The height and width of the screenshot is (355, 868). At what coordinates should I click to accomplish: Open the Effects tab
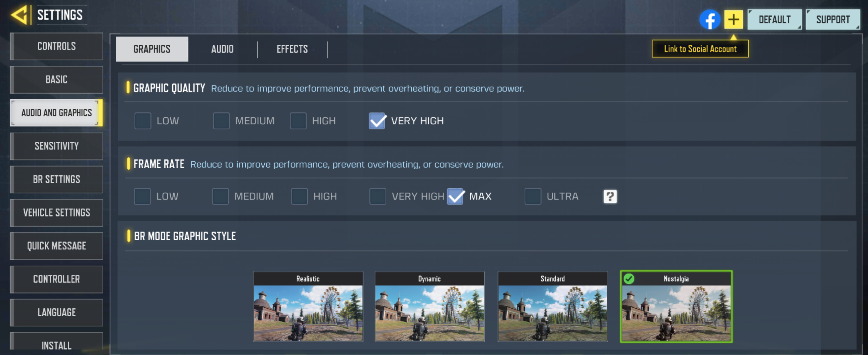point(292,49)
